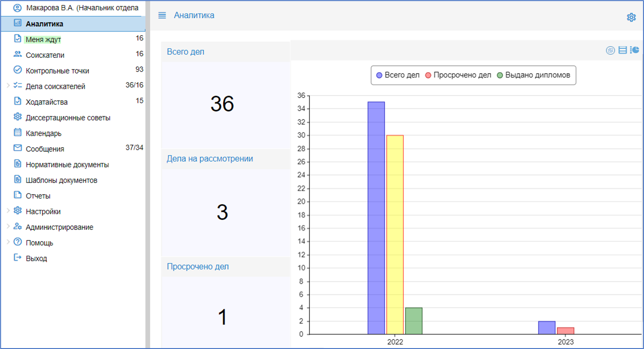Open the Соискатели menu item
Viewport: 644px width, 349px height.
pyautogui.click(x=45, y=55)
